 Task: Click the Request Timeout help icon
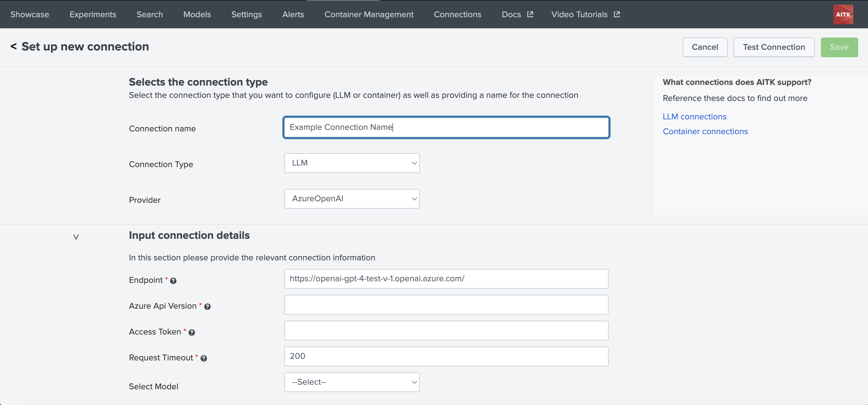[204, 358]
